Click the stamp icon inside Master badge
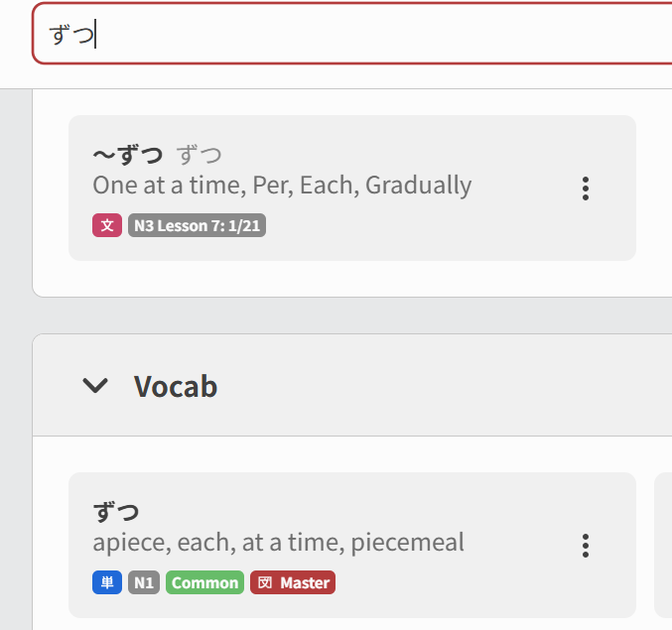Image resolution: width=672 pixels, height=630 pixels. (265, 583)
